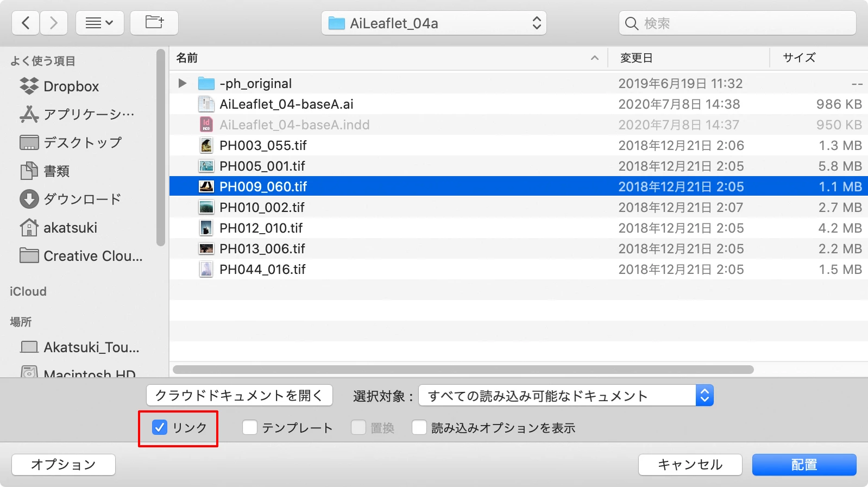Click the 配置 button
The width and height of the screenshot is (868, 487).
804,465
